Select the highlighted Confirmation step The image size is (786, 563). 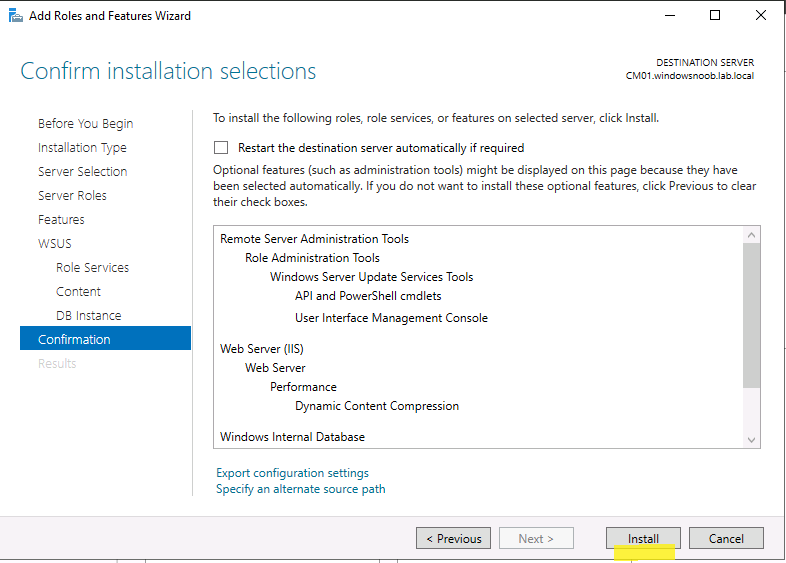105,338
